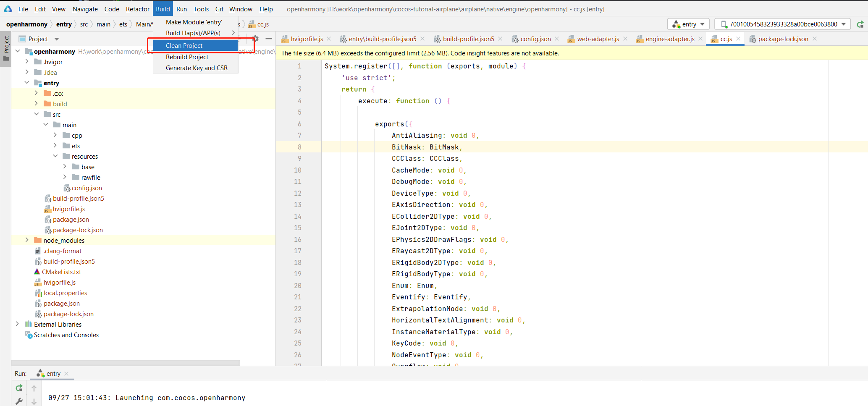Close the entry run tab

click(66, 374)
